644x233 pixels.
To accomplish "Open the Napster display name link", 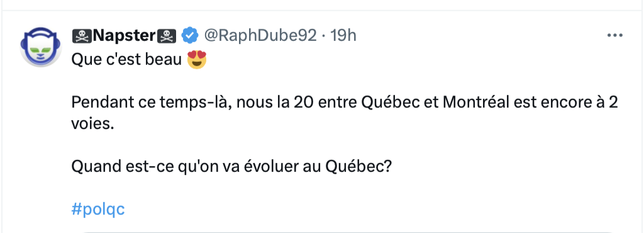I will point(124,36).
